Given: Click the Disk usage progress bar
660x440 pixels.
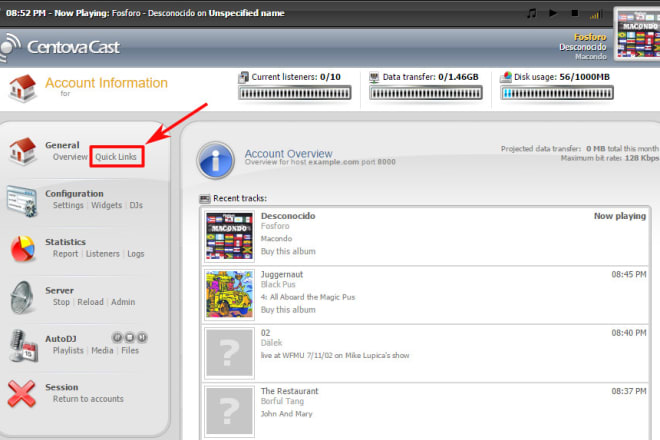Looking at the screenshot, I should (x=557, y=93).
